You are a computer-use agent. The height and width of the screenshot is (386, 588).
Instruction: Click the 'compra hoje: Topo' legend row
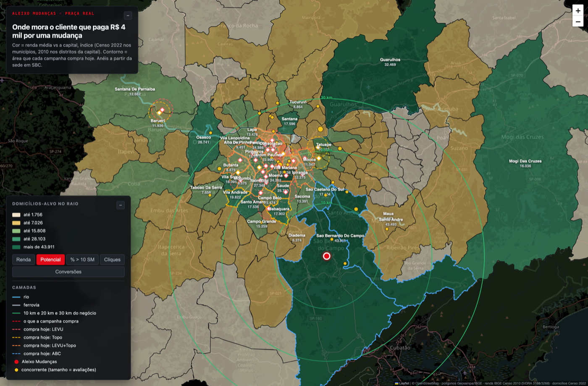pyautogui.click(x=37, y=337)
